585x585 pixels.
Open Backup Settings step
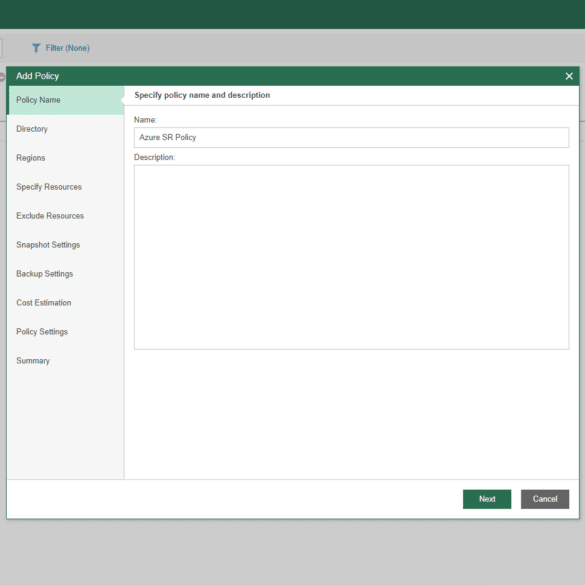point(66,274)
